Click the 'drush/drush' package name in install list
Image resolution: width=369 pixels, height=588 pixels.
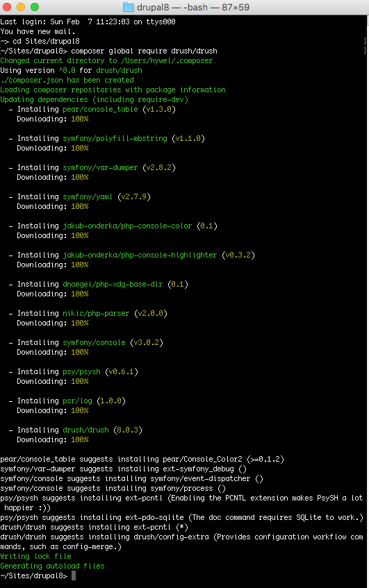85,430
